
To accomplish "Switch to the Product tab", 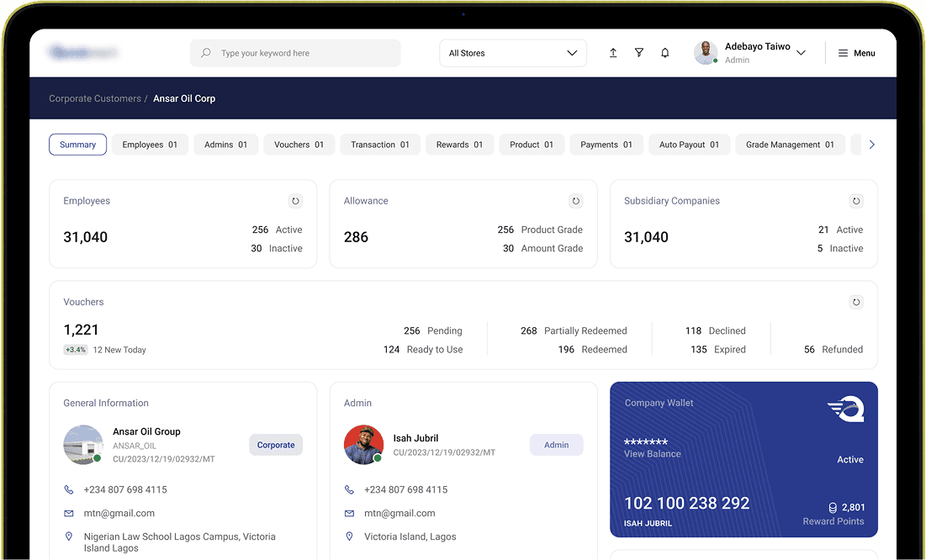I will [x=532, y=145].
